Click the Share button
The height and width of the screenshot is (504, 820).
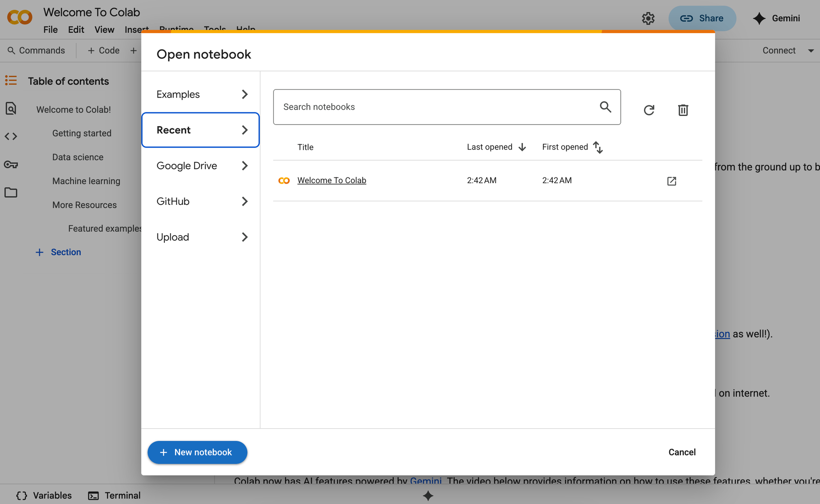702,18
